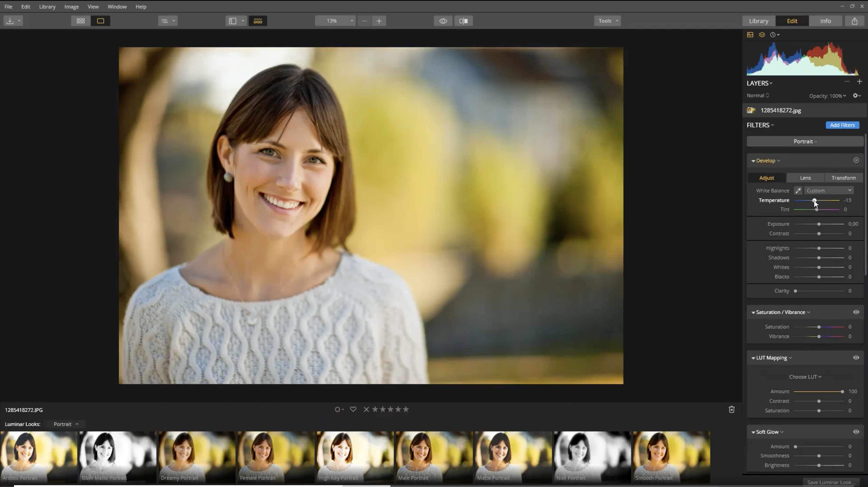Open the White Balance Custom dropdown
The width and height of the screenshot is (868, 487).
tap(828, 191)
